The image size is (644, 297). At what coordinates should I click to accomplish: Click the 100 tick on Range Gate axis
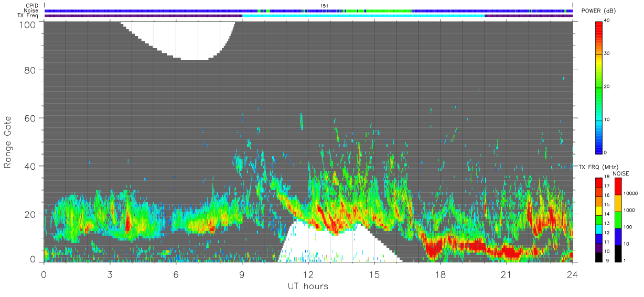27,24
